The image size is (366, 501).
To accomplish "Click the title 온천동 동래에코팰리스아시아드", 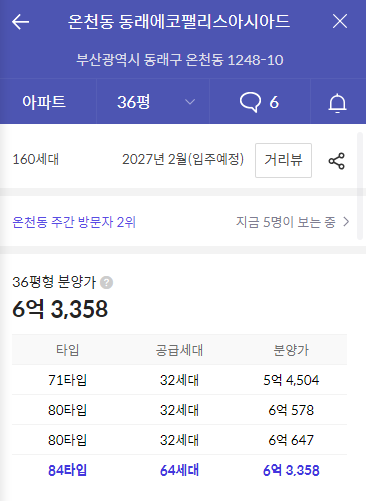I will point(179,22).
